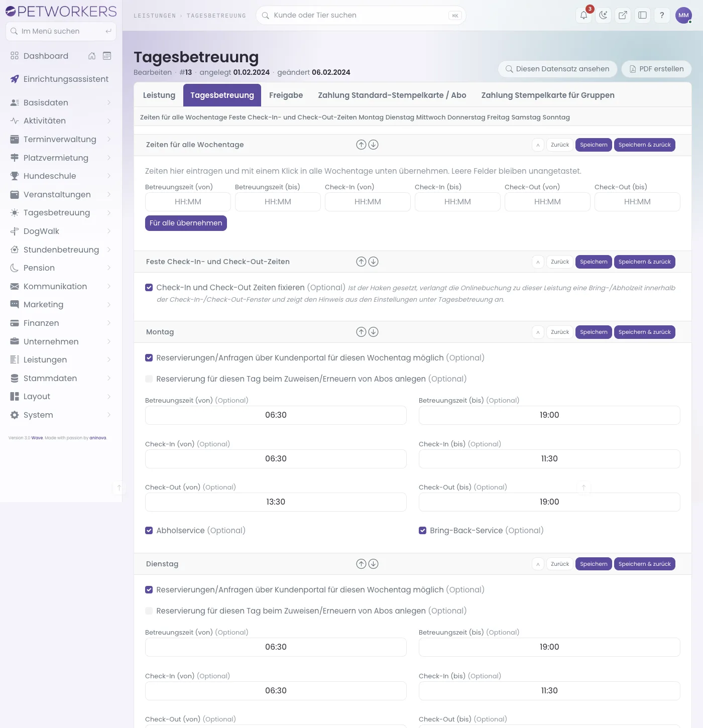Open the help question mark
This screenshot has width=703, height=728.
(x=662, y=15)
